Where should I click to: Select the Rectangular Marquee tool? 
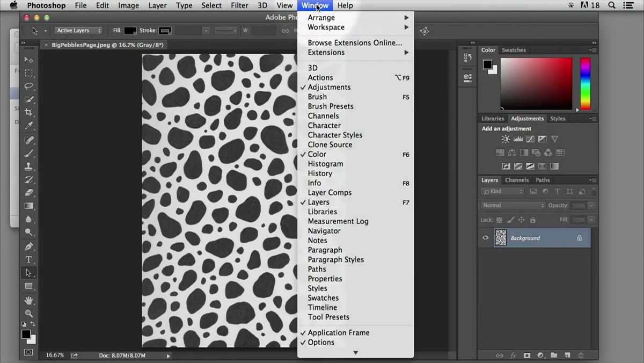click(29, 73)
